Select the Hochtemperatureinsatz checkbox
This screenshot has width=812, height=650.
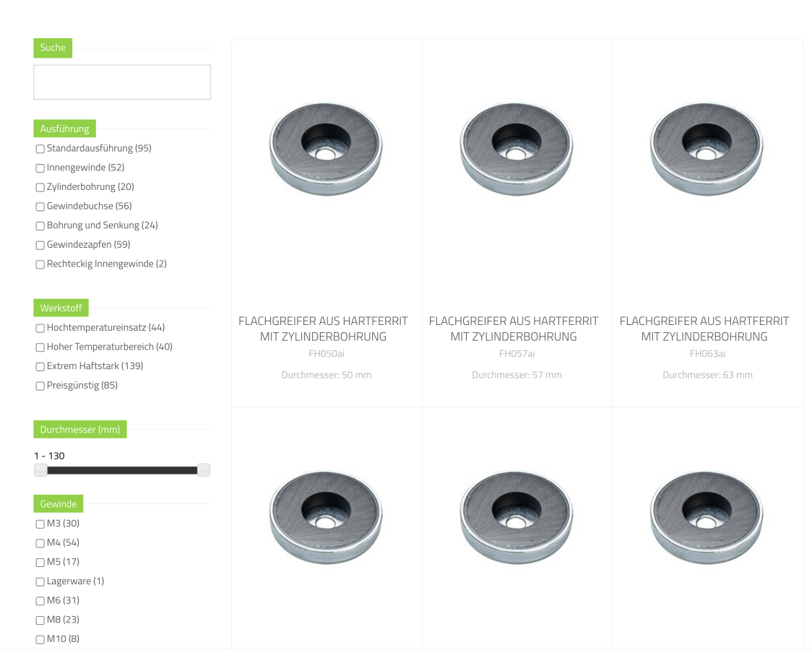click(x=40, y=328)
